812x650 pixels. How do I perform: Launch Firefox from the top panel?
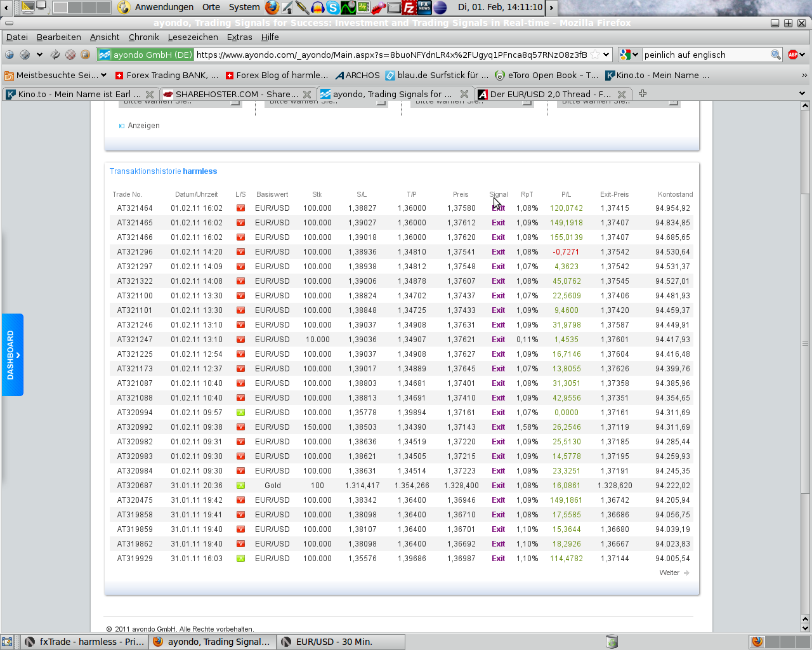pos(272,7)
